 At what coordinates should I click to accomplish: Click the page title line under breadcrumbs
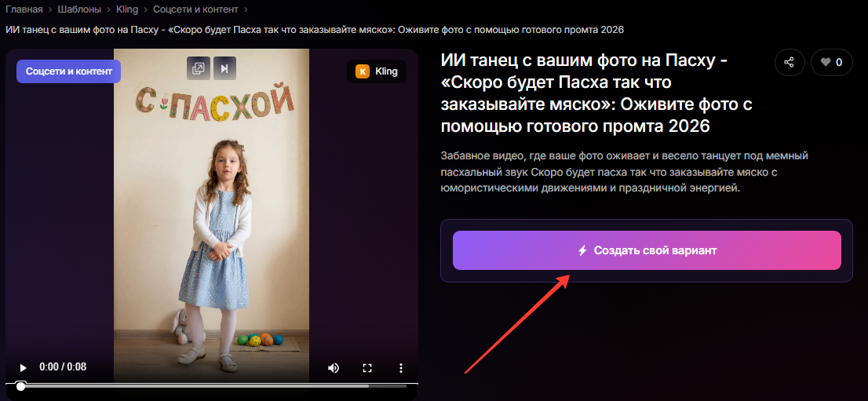315,29
